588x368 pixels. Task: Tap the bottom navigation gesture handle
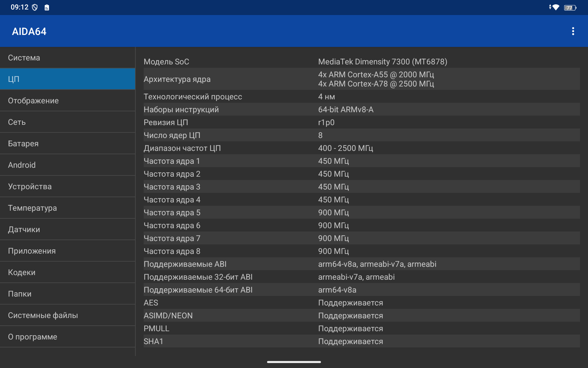point(294,362)
